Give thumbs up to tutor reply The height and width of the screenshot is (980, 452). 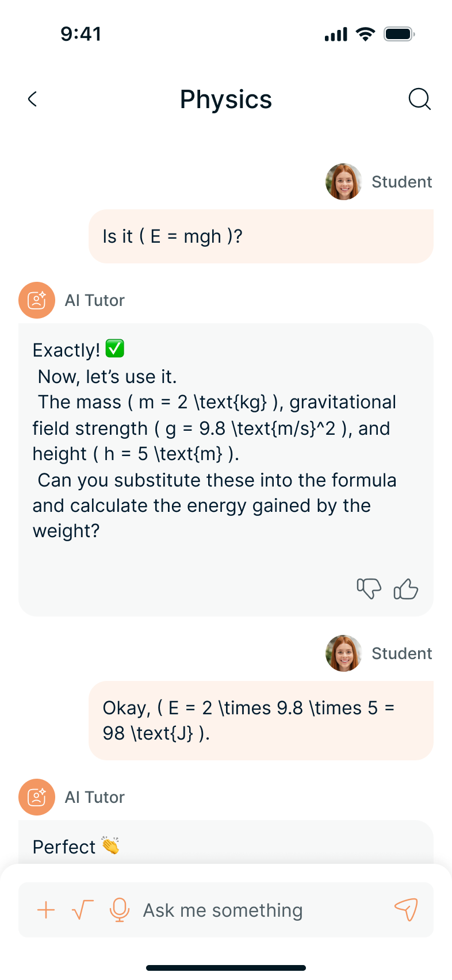(405, 589)
